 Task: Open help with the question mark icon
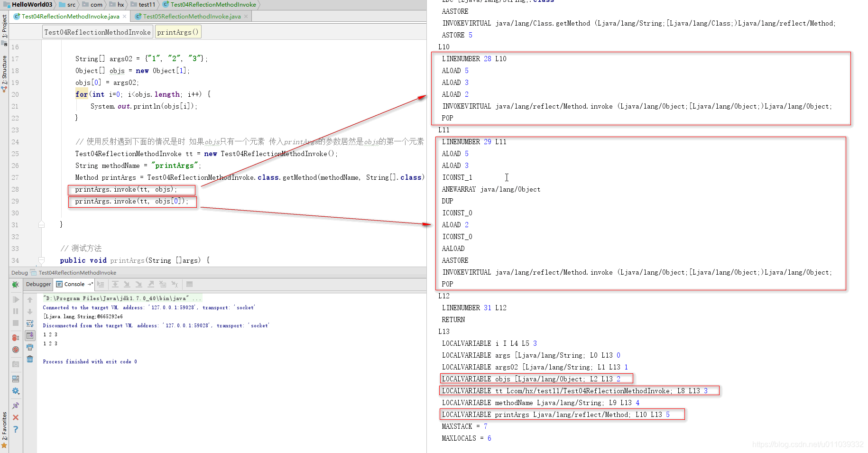tap(16, 429)
